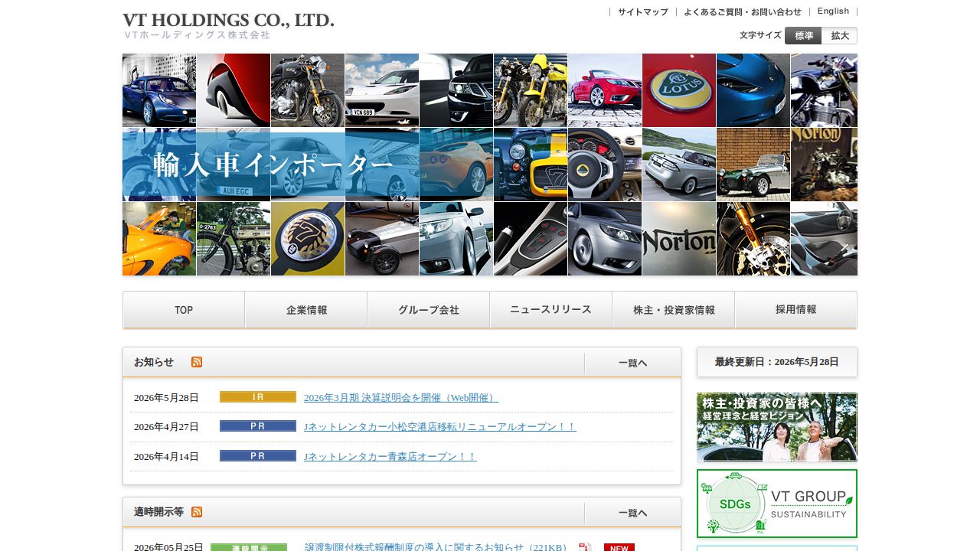Click the red NEW badge on the 2026年05月25日 row
980x551 pixels.
coord(619,547)
